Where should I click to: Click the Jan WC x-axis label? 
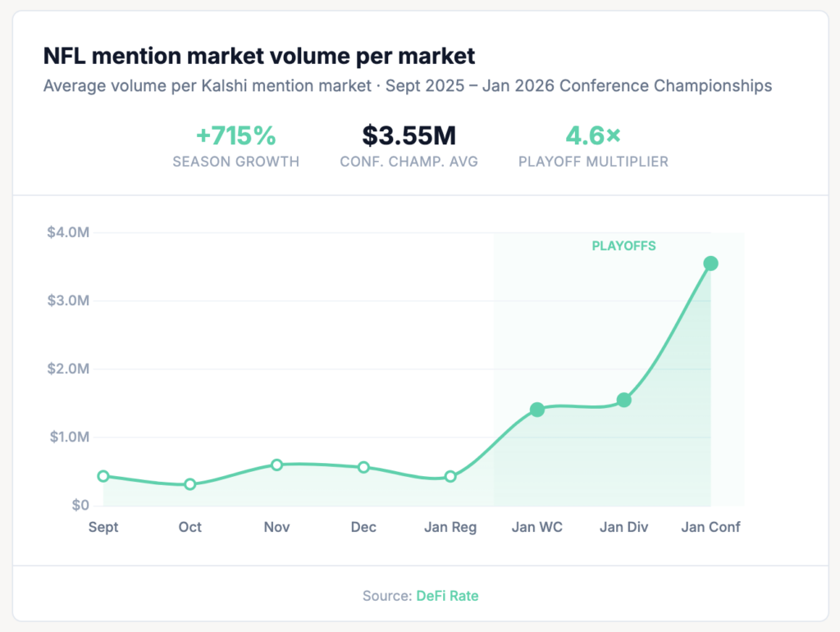pos(537,527)
